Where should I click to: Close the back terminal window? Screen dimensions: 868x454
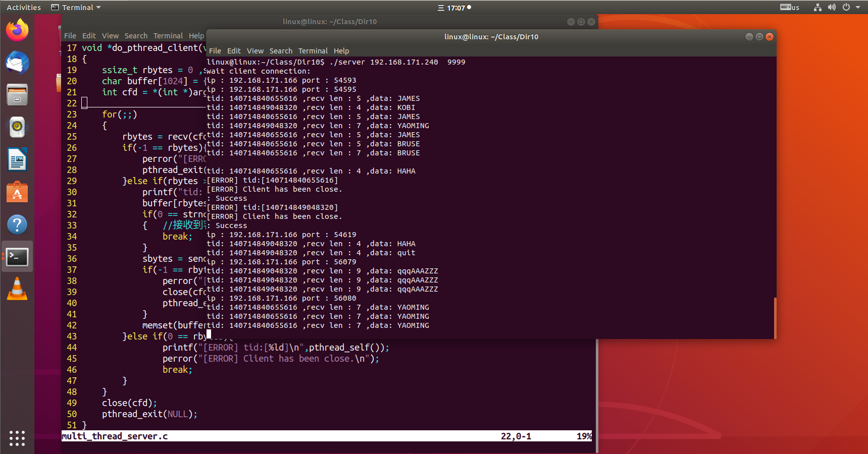coord(591,22)
